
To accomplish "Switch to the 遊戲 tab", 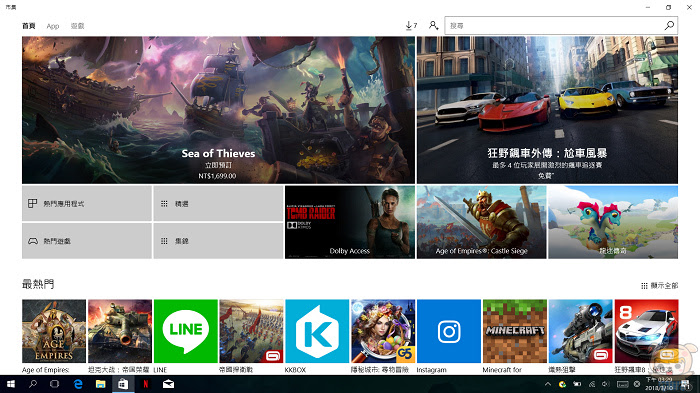I will click(77, 26).
